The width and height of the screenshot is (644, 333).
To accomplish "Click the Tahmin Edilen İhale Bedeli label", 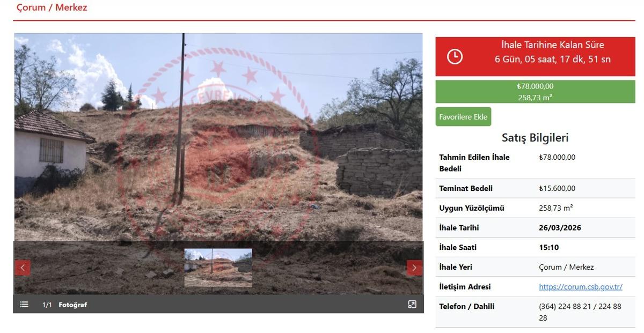I will [474, 162].
